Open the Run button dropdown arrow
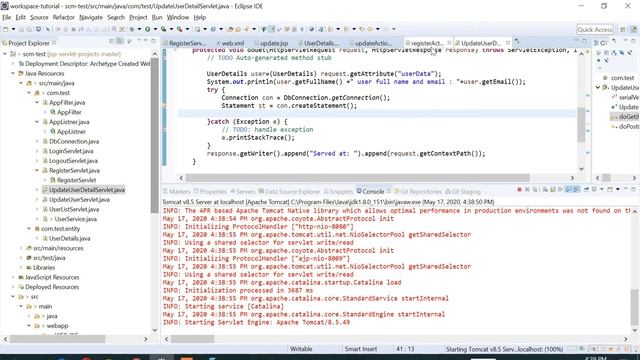This screenshot has height=360, width=640. (155, 29)
